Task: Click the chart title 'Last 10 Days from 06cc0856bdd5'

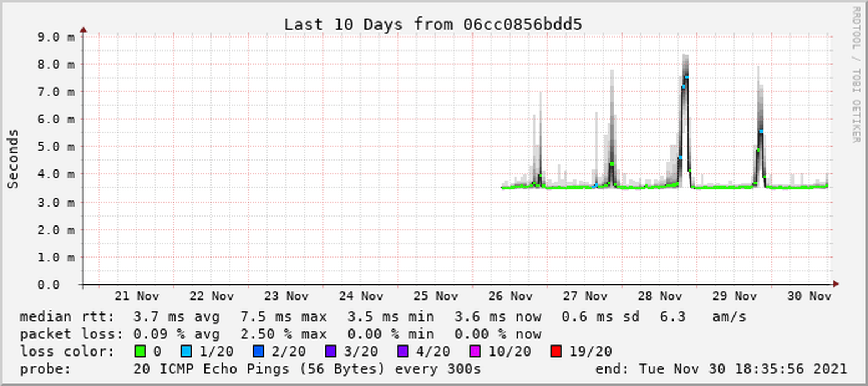Action: [x=433, y=24]
